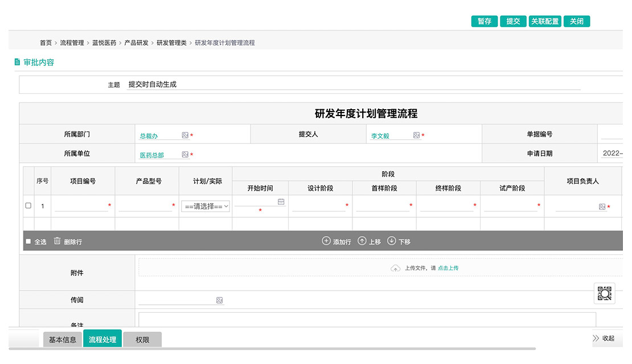Screen dimensions: 632x364
Task: Open the 提交人 picker icon
Action: click(416, 135)
